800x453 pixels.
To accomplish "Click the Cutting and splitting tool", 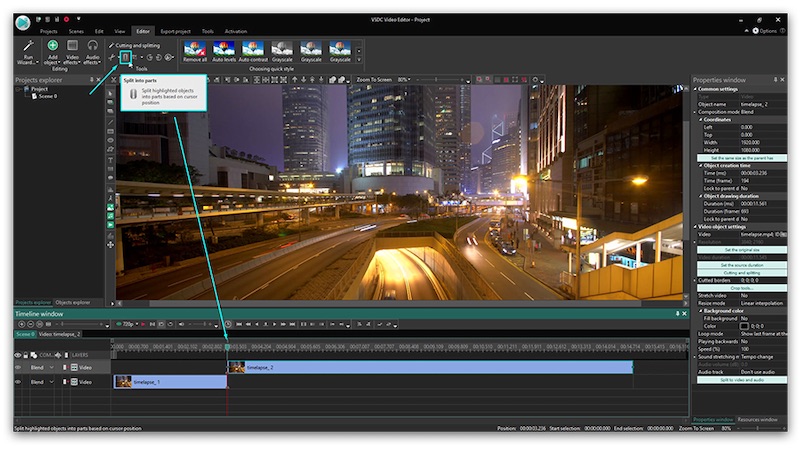I will click(135, 45).
